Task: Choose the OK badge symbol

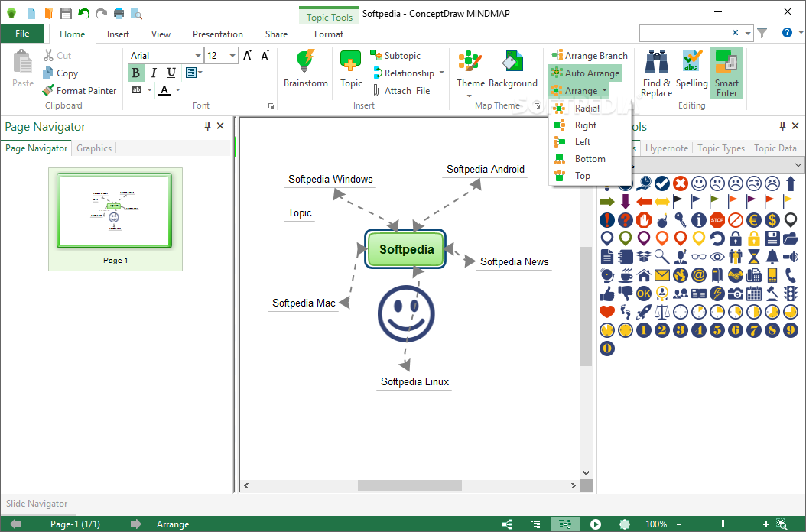Action: (644, 293)
